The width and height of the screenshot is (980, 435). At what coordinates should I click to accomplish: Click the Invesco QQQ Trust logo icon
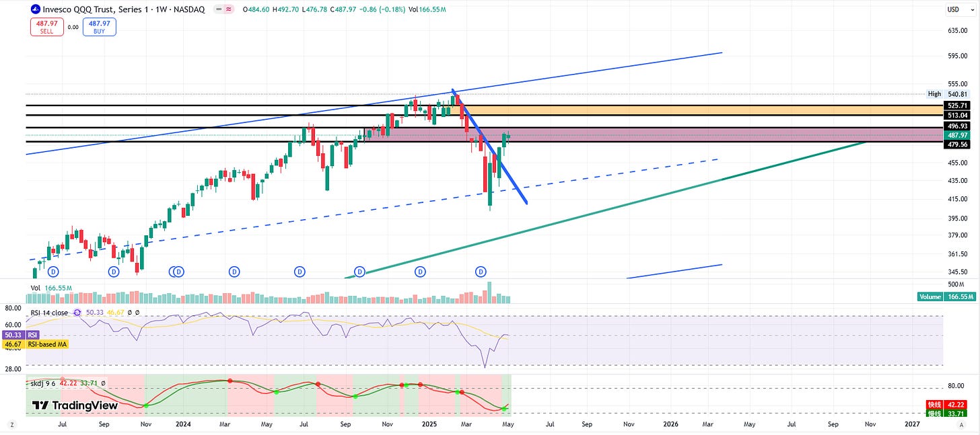click(x=34, y=9)
